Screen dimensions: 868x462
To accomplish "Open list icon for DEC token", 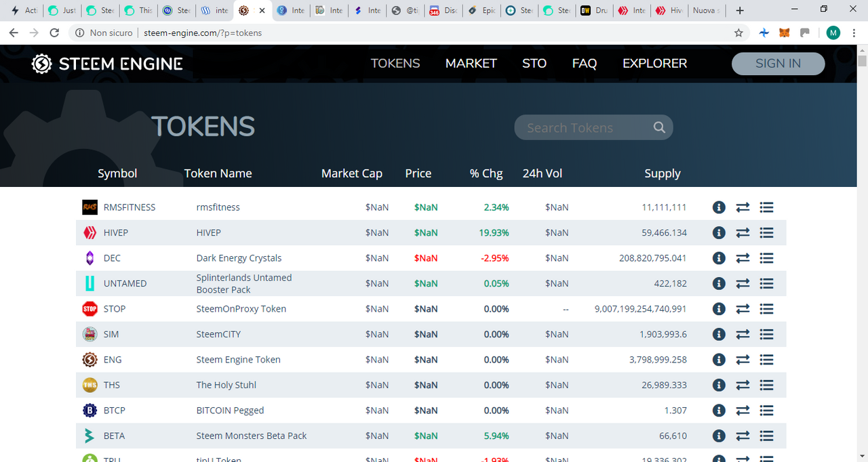I will click(x=766, y=258).
